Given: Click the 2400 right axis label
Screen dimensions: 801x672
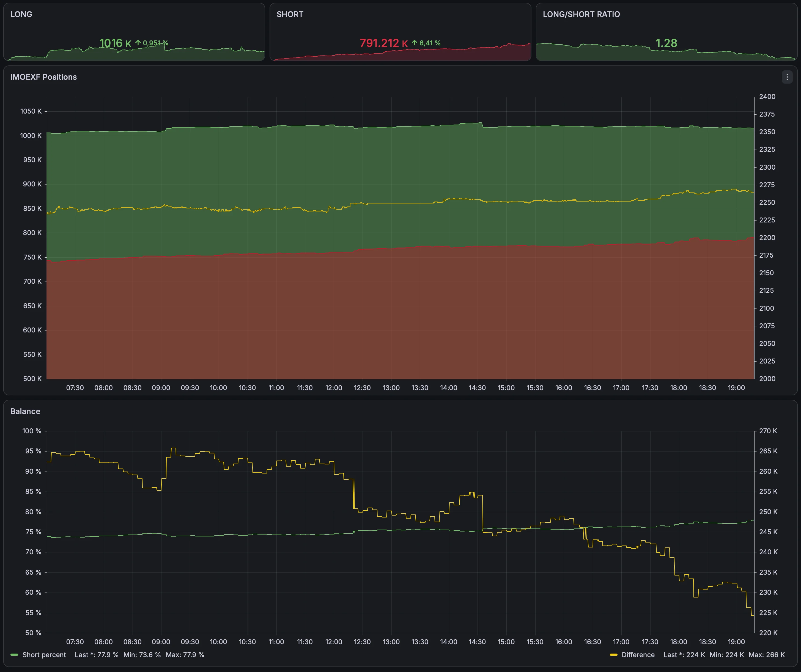Looking at the screenshot, I should point(767,97).
